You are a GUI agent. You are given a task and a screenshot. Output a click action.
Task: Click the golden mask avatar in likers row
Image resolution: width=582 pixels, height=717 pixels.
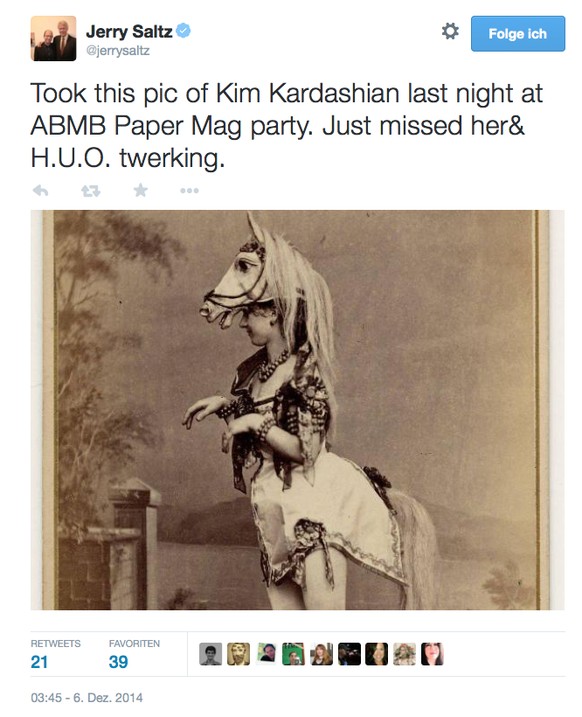click(239, 654)
